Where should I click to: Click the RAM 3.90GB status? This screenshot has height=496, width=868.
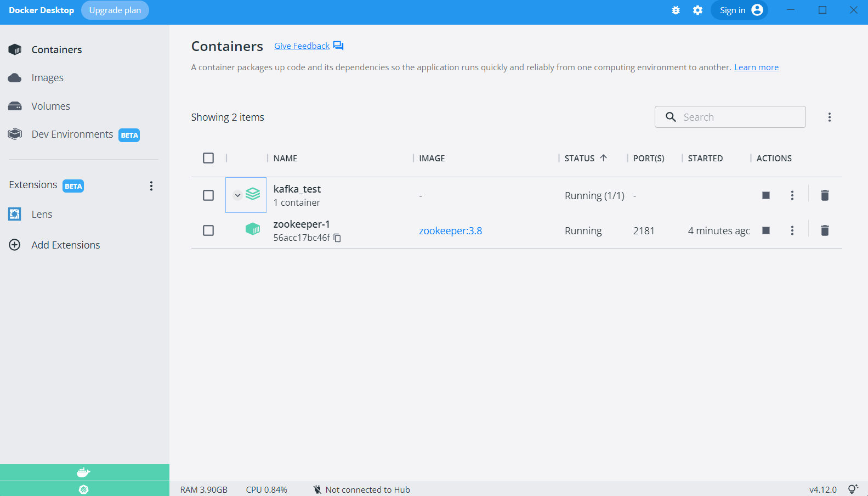point(203,489)
